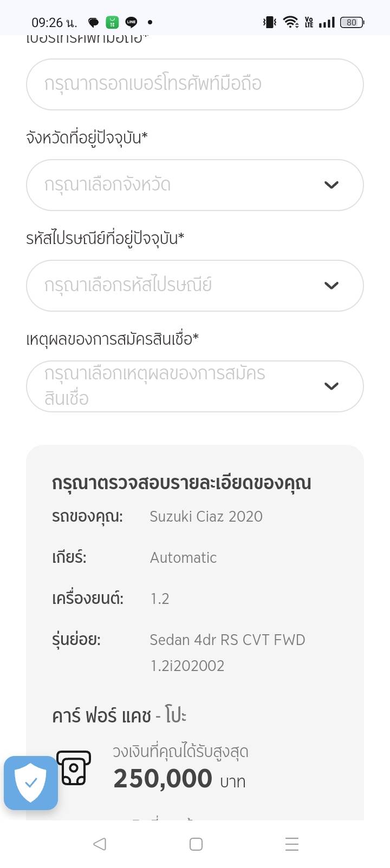Tap the green app notification icon
The width and height of the screenshot is (390, 868).
[112, 22]
